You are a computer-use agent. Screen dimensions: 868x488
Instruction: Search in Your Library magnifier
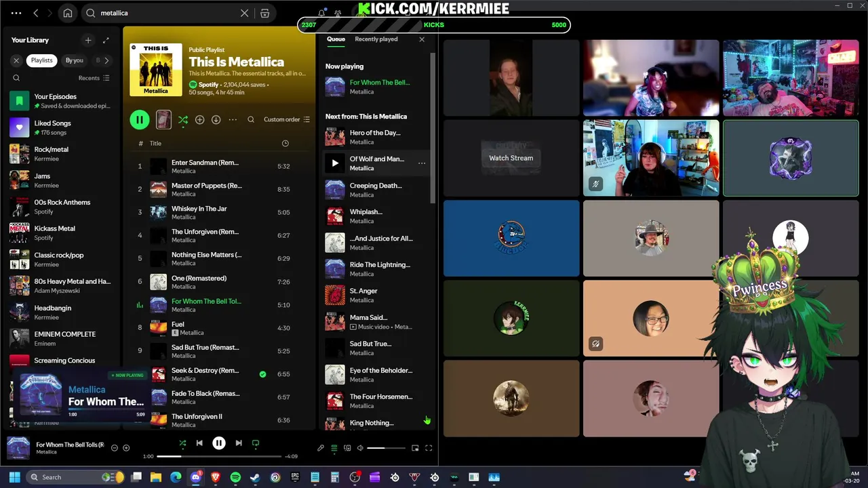16,78
